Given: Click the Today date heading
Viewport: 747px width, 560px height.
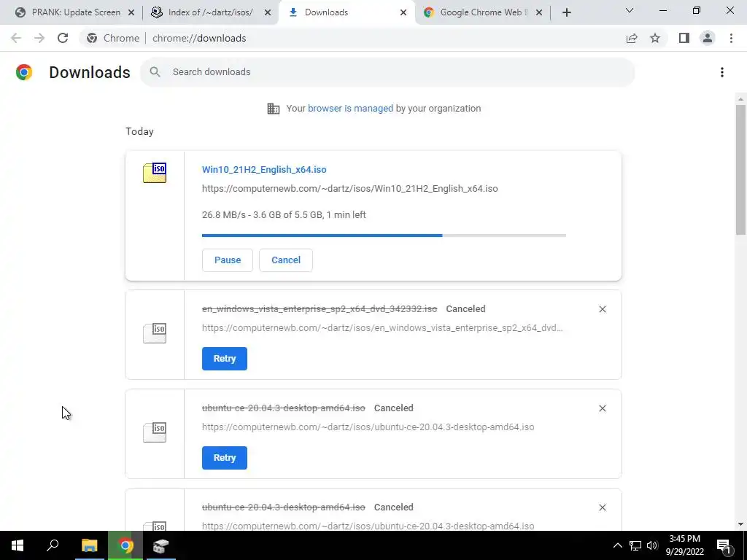Looking at the screenshot, I should click(x=139, y=132).
